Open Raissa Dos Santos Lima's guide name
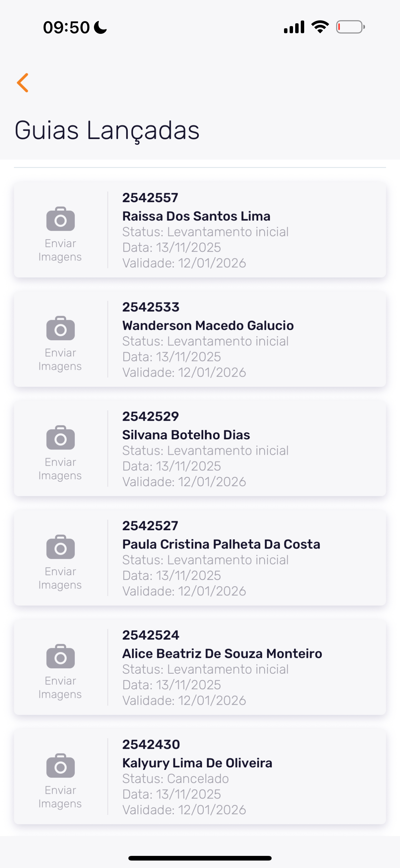This screenshot has height=868, width=400. click(x=196, y=216)
